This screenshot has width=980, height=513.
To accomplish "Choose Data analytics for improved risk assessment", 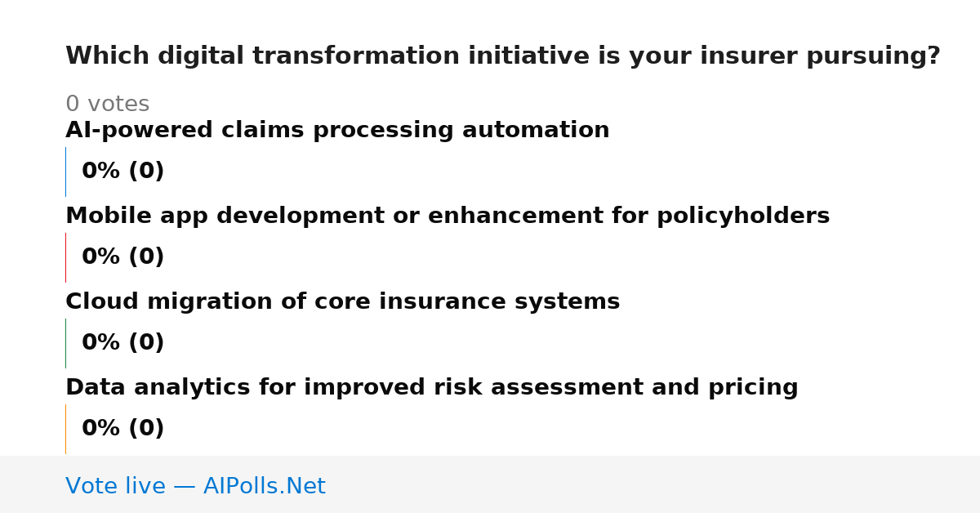I will tap(432, 388).
